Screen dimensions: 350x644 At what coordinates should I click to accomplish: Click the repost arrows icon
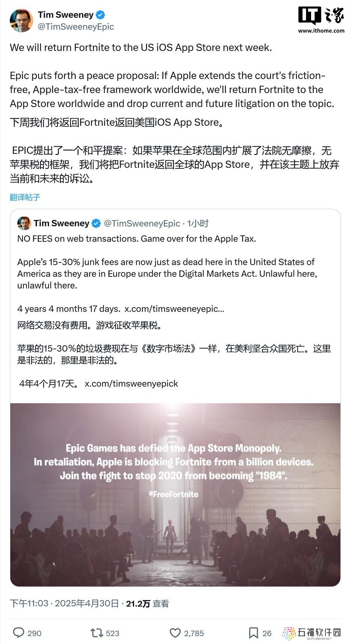(x=96, y=633)
